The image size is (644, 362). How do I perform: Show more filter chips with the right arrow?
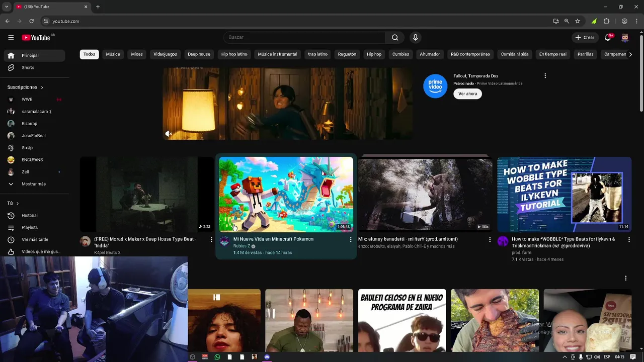(x=630, y=54)
